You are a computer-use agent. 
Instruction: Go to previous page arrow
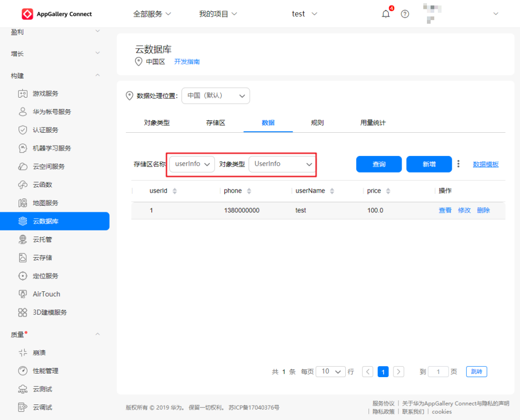pyautogui.click(x=368, y=371)
